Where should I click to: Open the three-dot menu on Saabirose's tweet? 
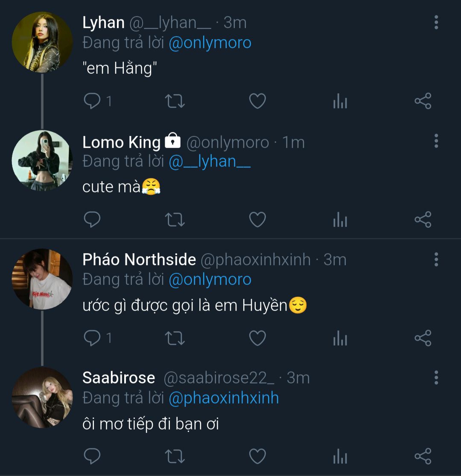[436, 377]
